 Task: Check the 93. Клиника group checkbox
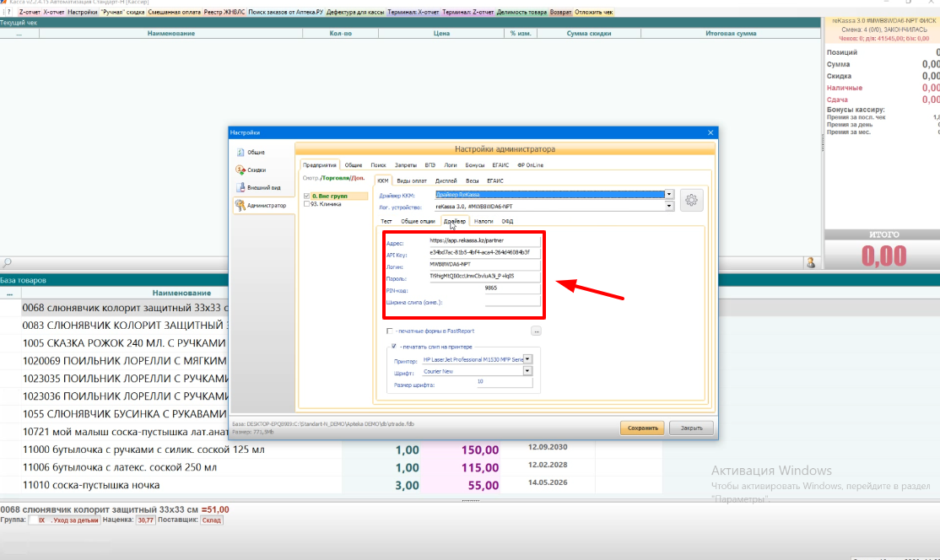coord(306,204)
